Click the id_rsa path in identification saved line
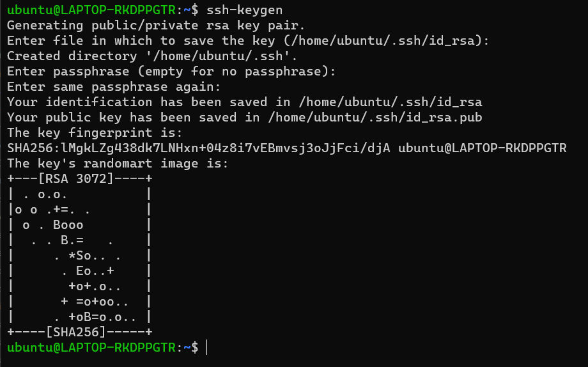 click(391, 102)
